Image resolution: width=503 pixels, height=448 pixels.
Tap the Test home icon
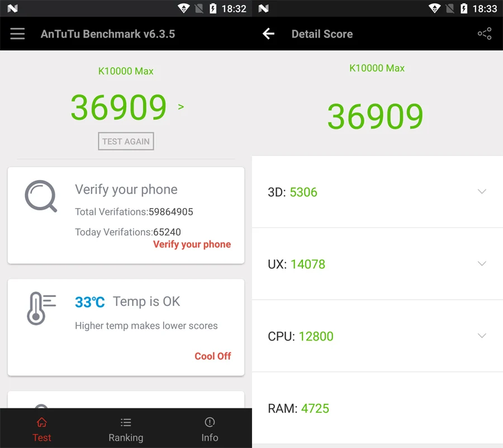(x=42, y=422)
